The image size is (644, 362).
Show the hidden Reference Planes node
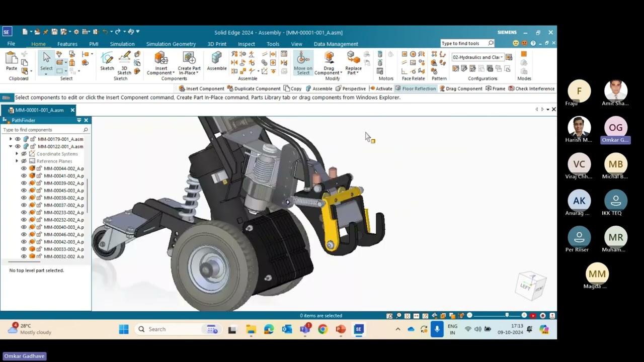coord(24,161)
